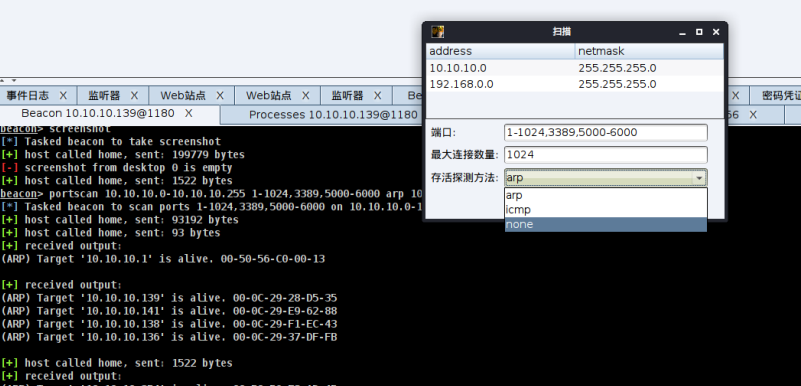
Task: Click the ARP result line for 10.10.10.136
Action: pos(169,337)
